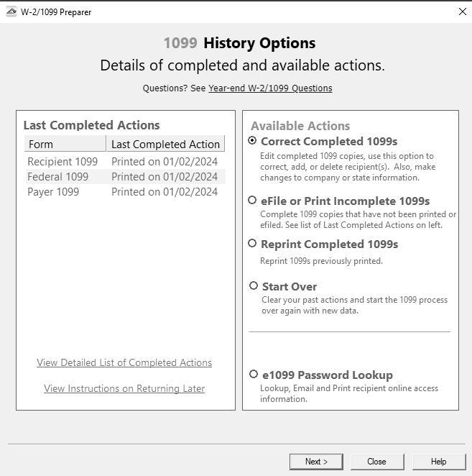Close the W-2/1099 Preparer window
Image resolution: width=472 pixels, height=476 pixels.
461,12
